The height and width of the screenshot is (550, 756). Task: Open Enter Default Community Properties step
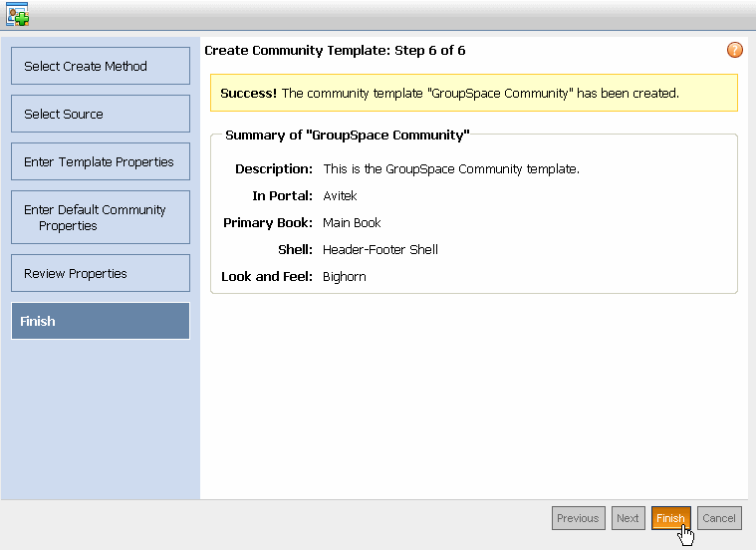pos(101,217)
